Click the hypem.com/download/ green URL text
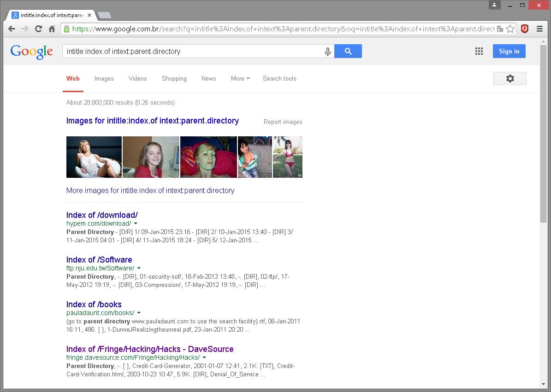Screen dimensions: 551x392 click(99, 223)
